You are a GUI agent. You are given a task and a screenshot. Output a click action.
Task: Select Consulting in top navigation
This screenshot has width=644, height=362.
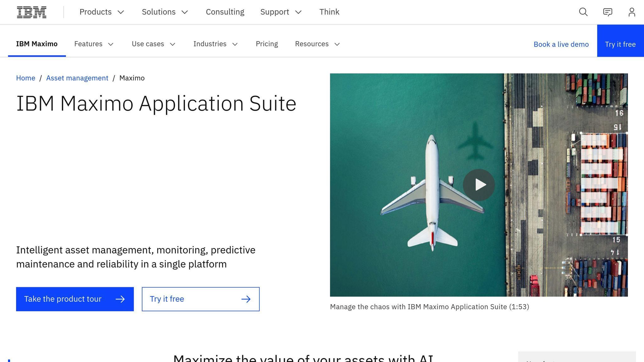[225, 12]
